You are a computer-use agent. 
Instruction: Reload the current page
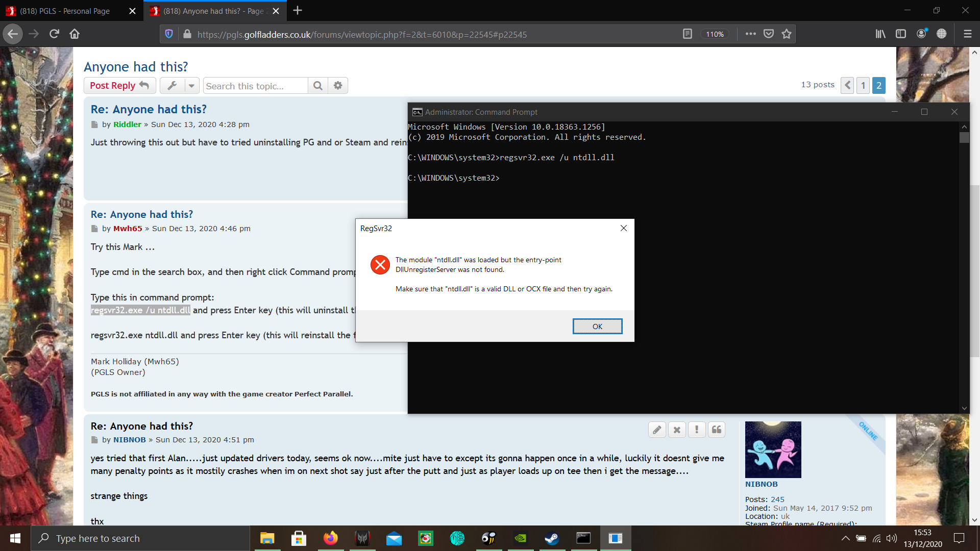pos(54,34)
